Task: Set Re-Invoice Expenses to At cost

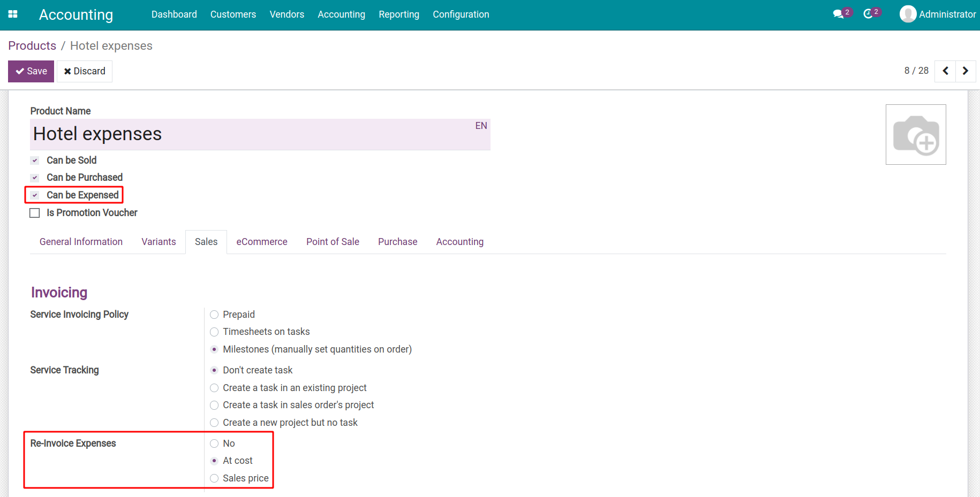Action: point(214,461)
